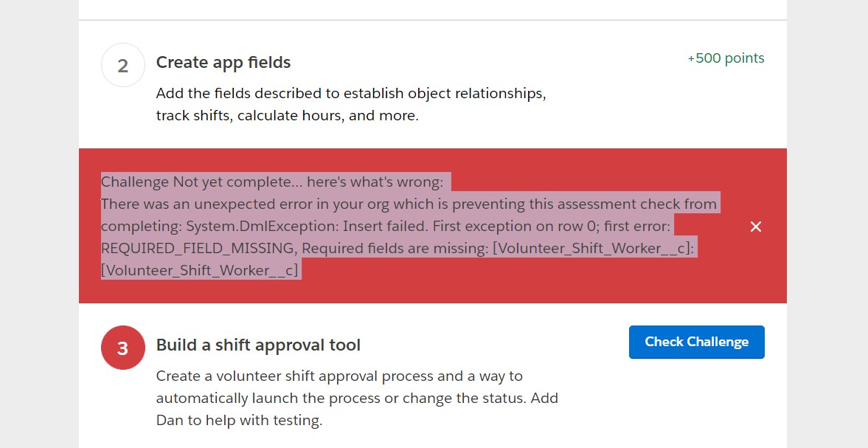
Task: Click the "REQUIRED_FIELD_MISSING" error text
Action: 199,248
